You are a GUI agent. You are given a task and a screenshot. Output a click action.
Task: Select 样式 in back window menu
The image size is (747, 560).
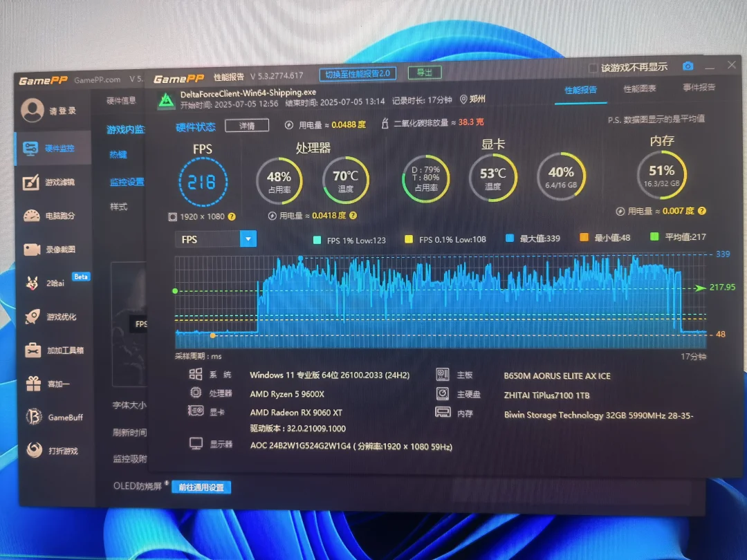[119, 207]
